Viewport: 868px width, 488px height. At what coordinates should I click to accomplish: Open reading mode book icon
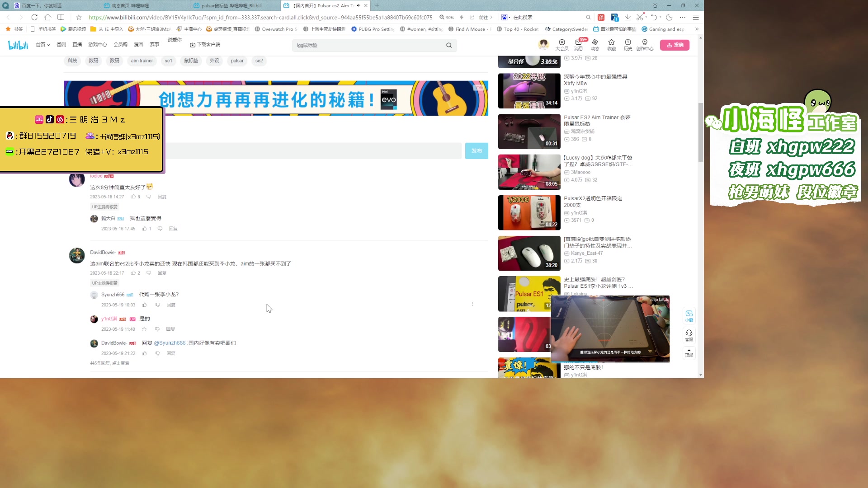click(x=61, y=17)
